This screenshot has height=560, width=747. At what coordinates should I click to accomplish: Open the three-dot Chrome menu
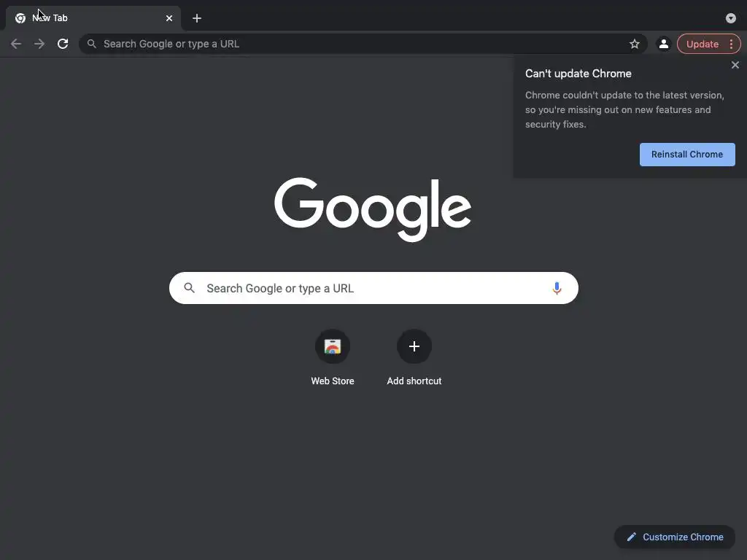click(731, 44)
